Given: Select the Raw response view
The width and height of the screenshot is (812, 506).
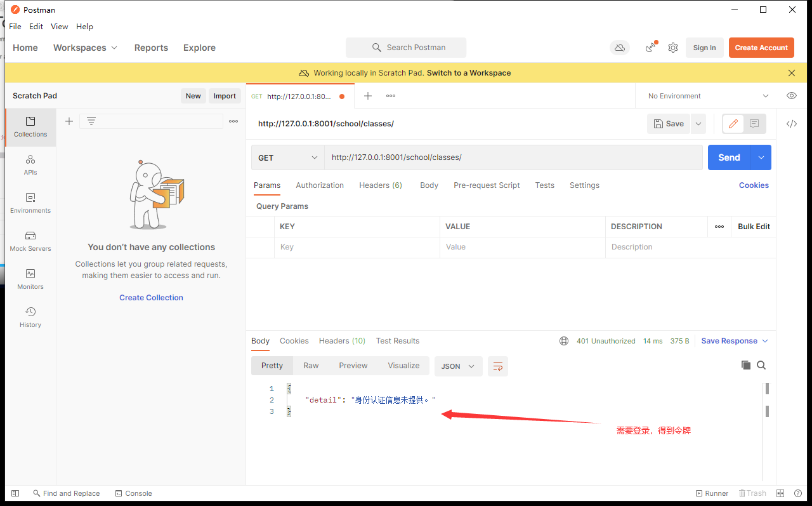Looking at the screenshot, I should tap(311, 366).
